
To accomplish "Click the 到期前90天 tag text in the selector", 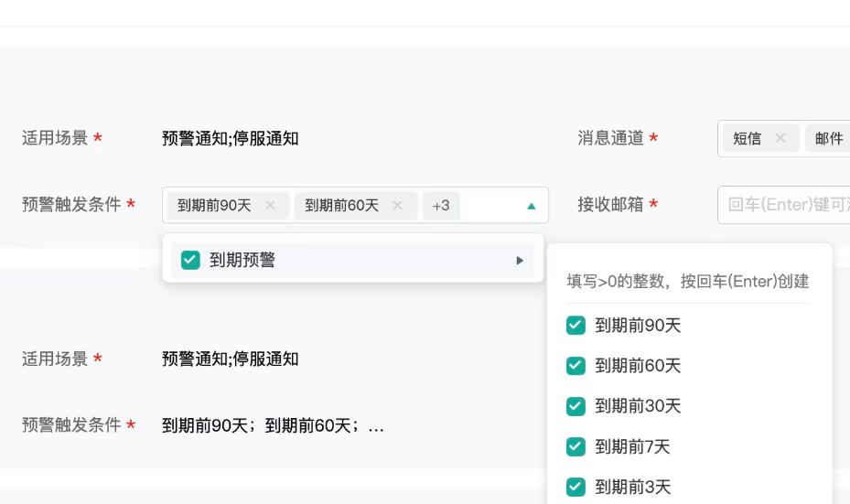I will [x=214, y=206].
